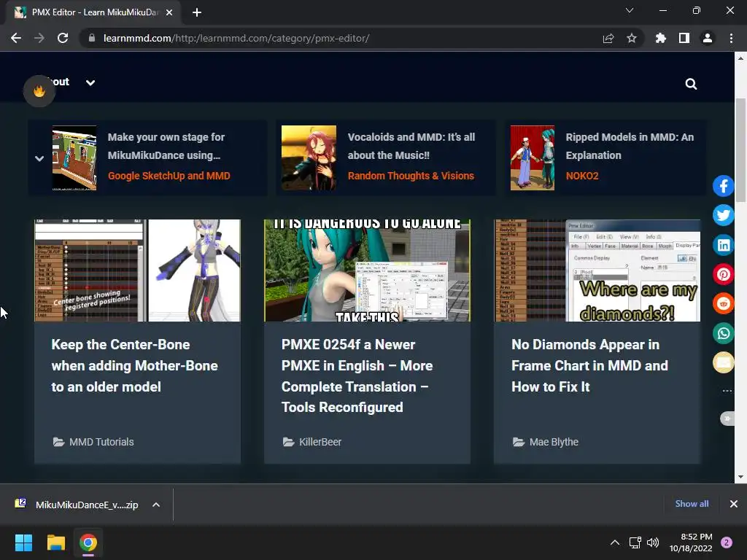Reload the current page
The image size is (747, 560).
pos(63,38)
